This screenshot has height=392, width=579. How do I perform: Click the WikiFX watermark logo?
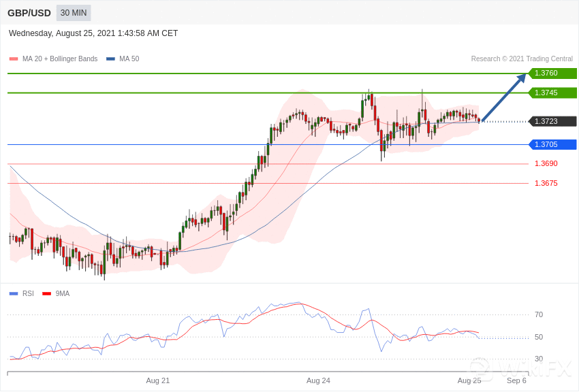(520, 369)
